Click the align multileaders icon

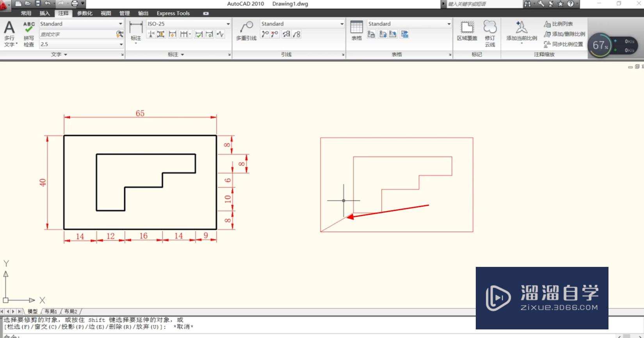286,34
